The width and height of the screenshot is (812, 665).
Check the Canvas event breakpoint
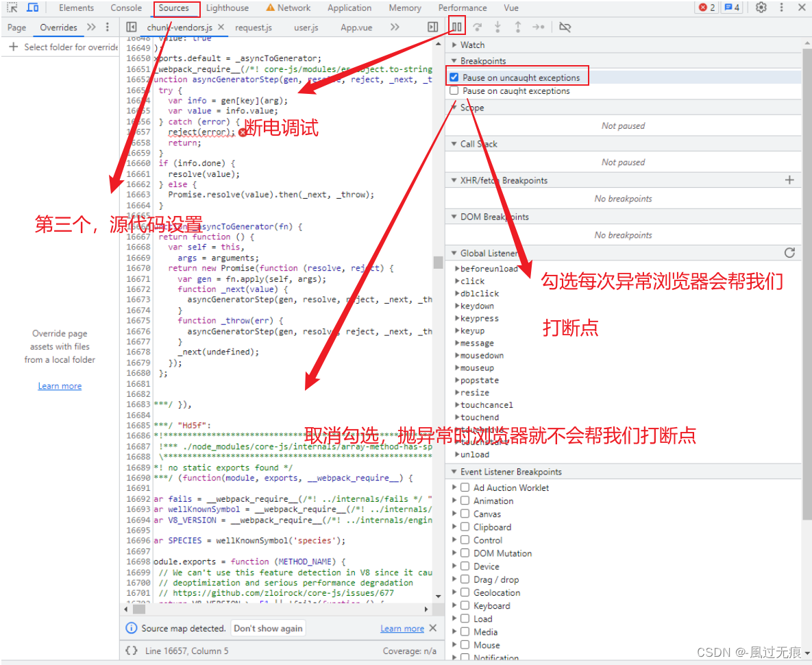(x=465, y=513)
